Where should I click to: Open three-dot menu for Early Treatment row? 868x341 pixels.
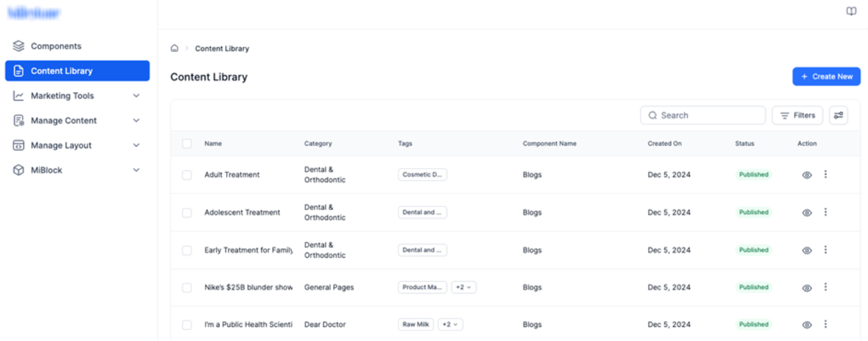825,250
